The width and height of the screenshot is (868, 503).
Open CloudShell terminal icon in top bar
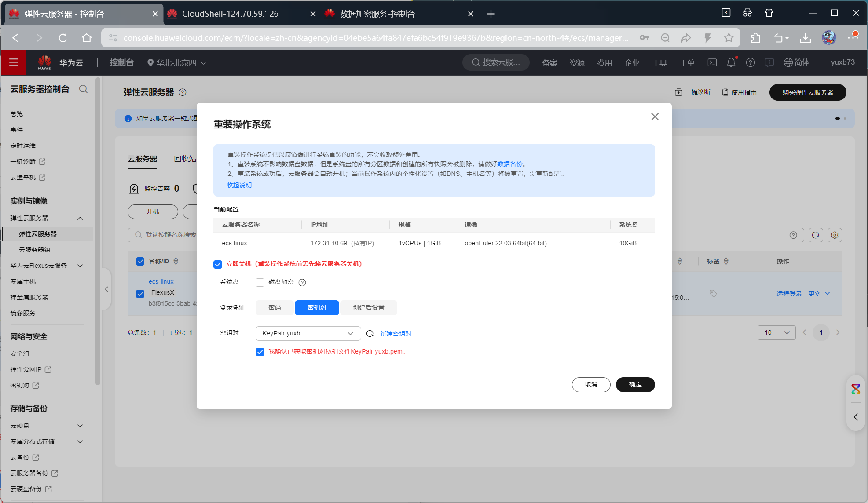pyautogui.click(x=712, y=63)
